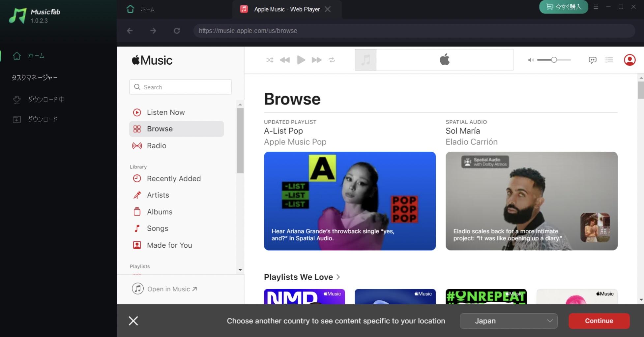Skip to the next track
The width and height of the screenshot is (644, 337).
[317, 60]
